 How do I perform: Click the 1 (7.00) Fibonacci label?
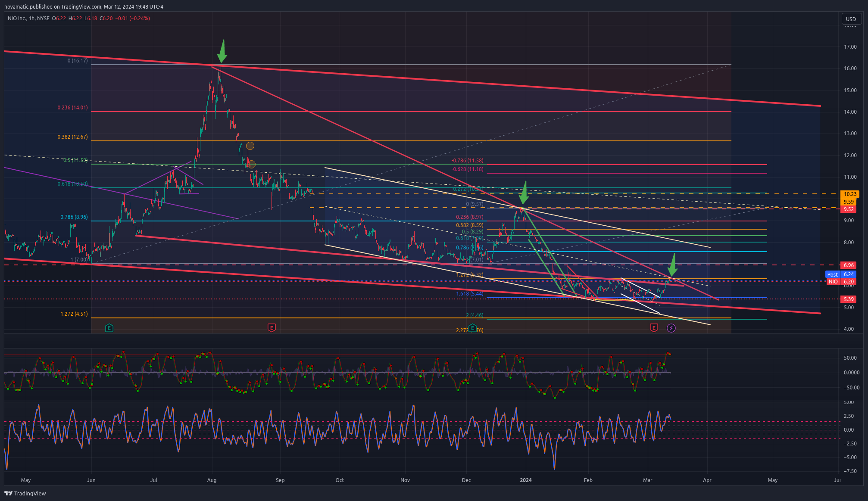[79, 260]
